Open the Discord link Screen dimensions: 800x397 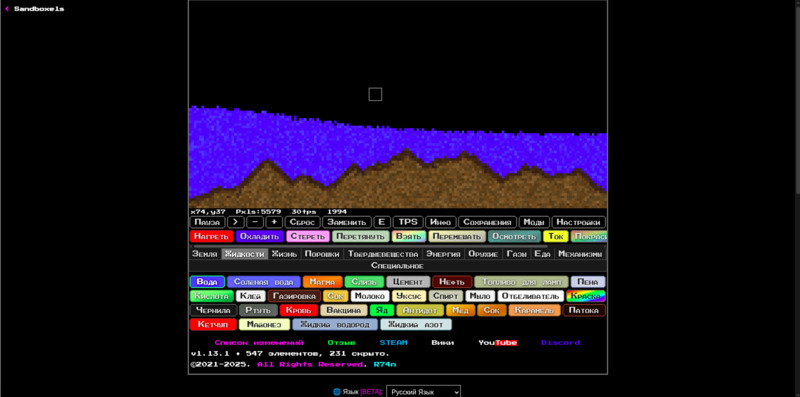(x=560, y=342)
